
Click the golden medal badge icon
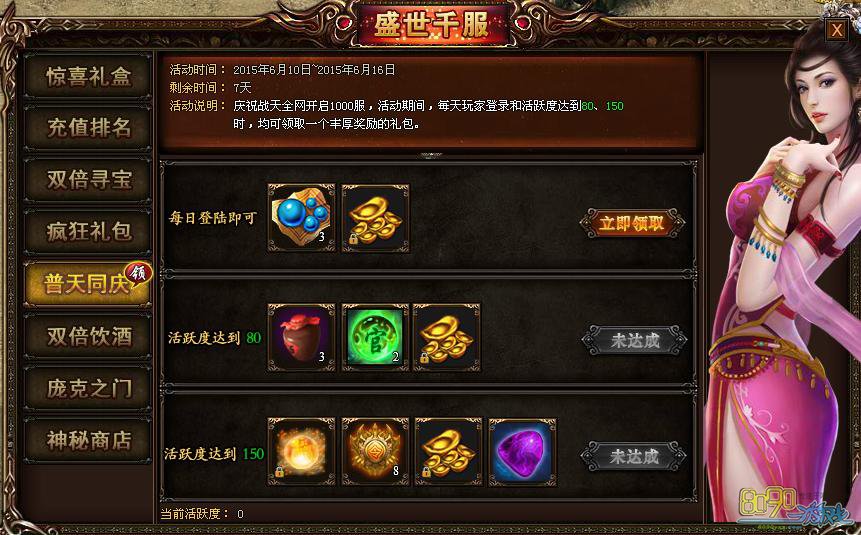click(x=376, y=452)
